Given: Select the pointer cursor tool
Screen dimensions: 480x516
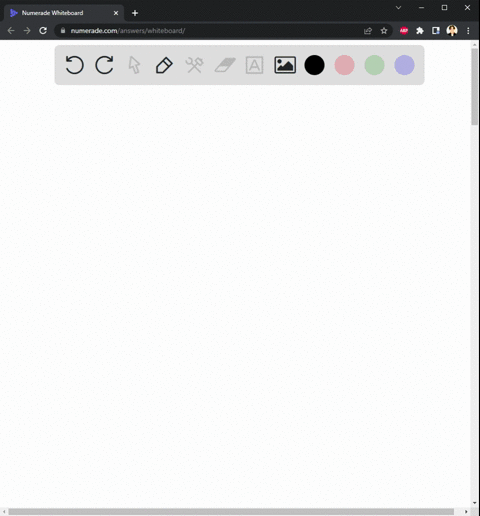Looking at the screenshot, I should pos(134,65).
